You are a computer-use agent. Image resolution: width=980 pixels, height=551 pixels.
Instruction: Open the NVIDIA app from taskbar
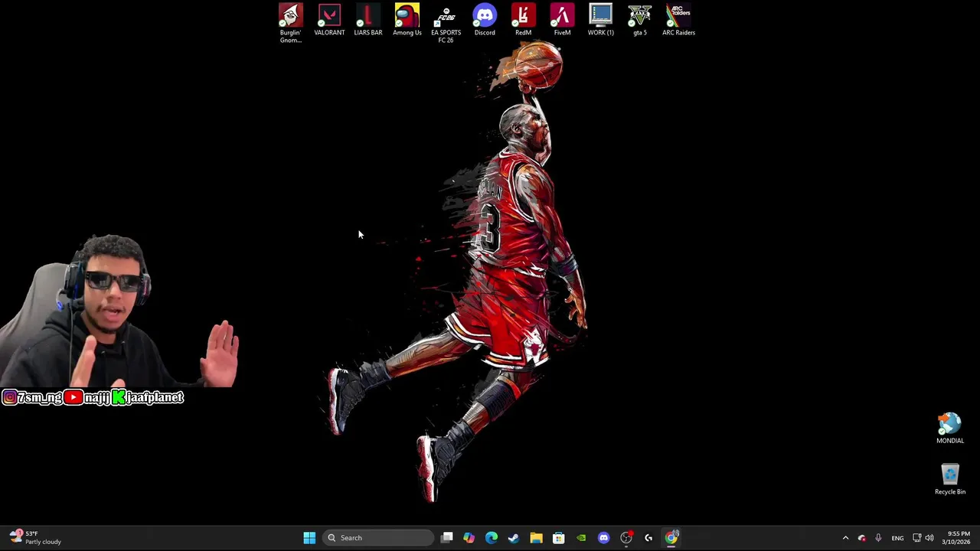point(581,538)
